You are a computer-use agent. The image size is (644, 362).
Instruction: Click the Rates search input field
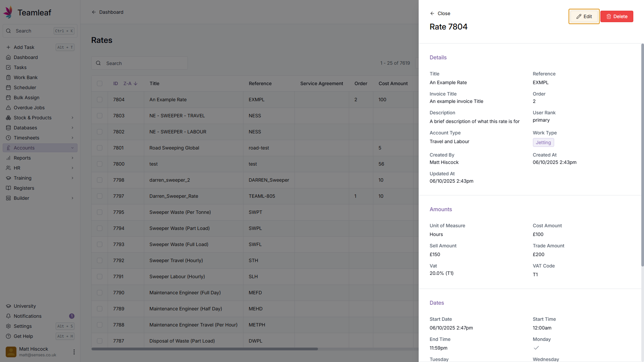144,63
